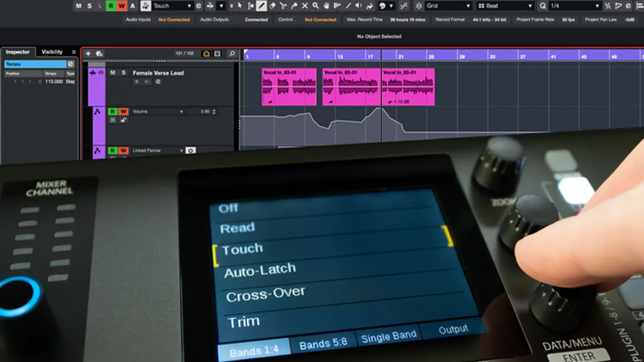Click the Add Track plus icon
Image resolution: width=644 pixels, height=362 pixels.
tap(88, 53)
